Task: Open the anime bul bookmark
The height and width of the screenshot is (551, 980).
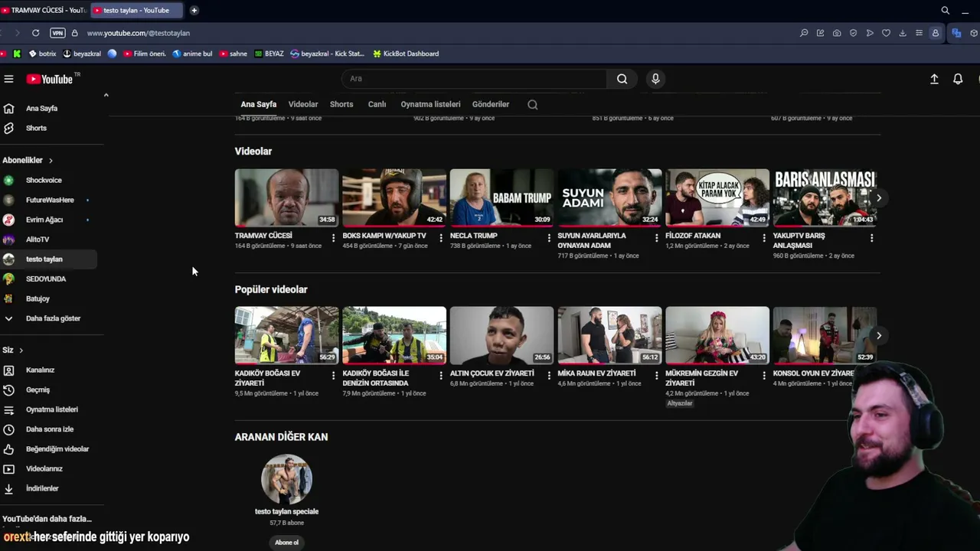Action: point(192,54)
